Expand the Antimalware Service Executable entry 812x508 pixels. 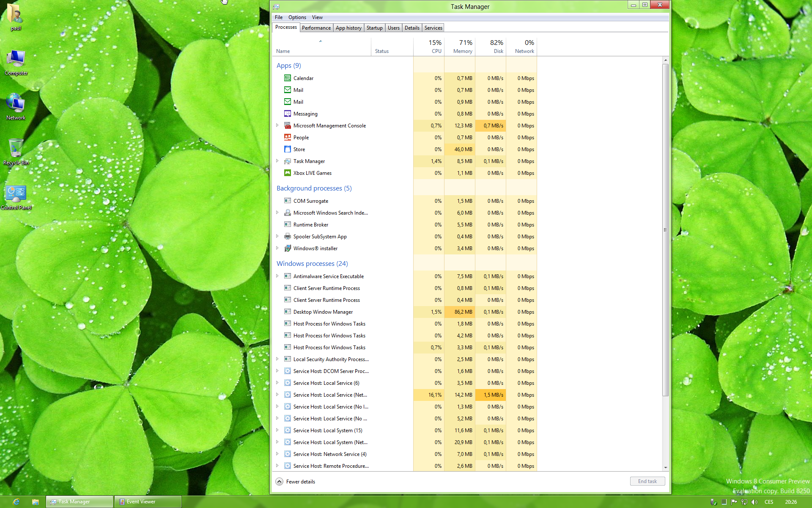click(277, 276)
